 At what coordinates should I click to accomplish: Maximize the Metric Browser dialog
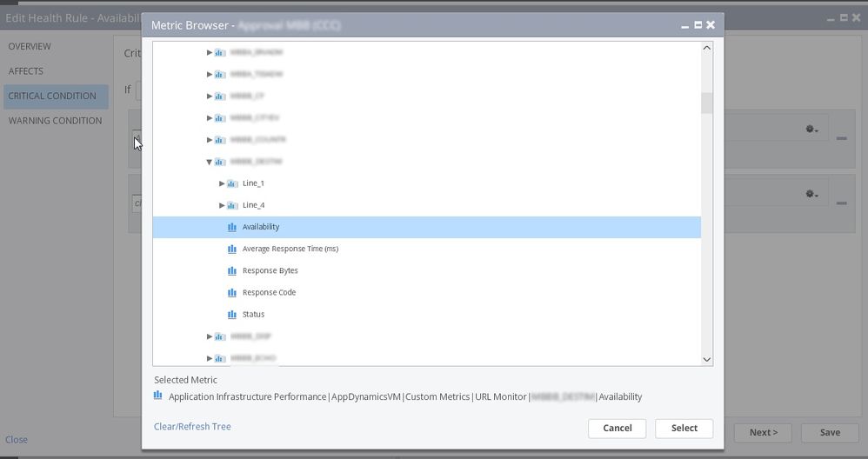coord(698,25)
